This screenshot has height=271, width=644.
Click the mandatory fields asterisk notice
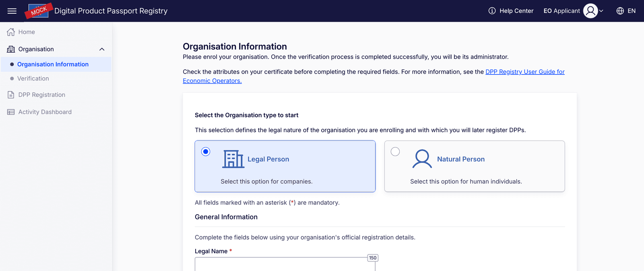click(267, 203)
